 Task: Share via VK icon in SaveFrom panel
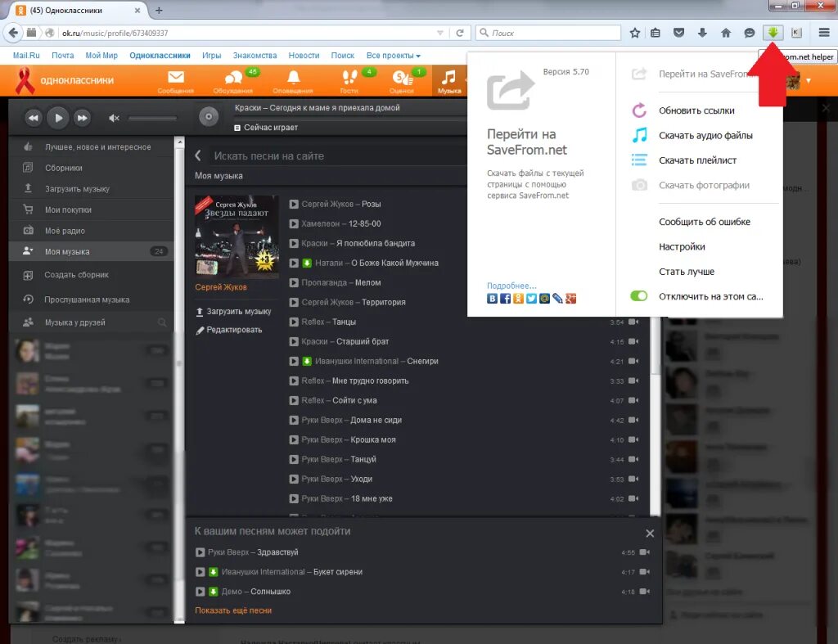tap(492, 298)
